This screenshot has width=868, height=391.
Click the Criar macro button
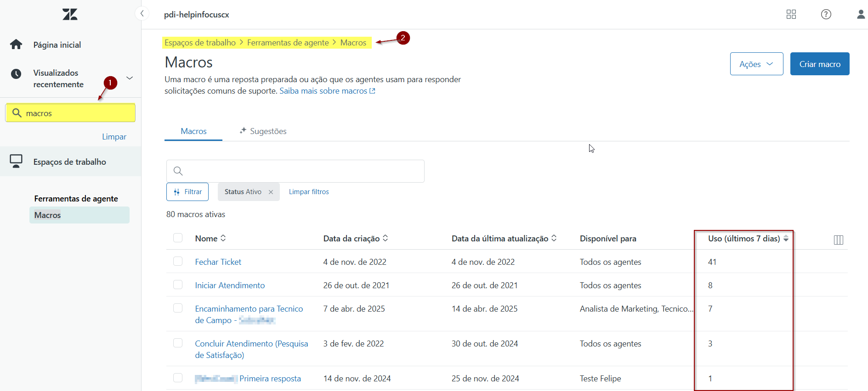819,64
